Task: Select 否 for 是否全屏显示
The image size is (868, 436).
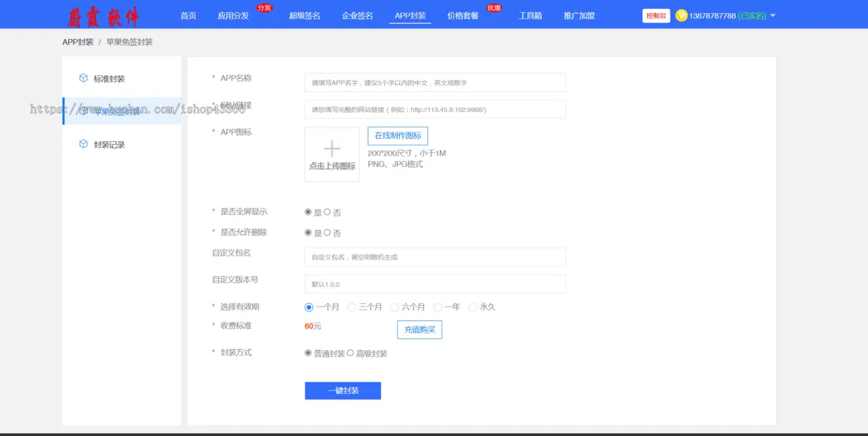Action: 328,213
